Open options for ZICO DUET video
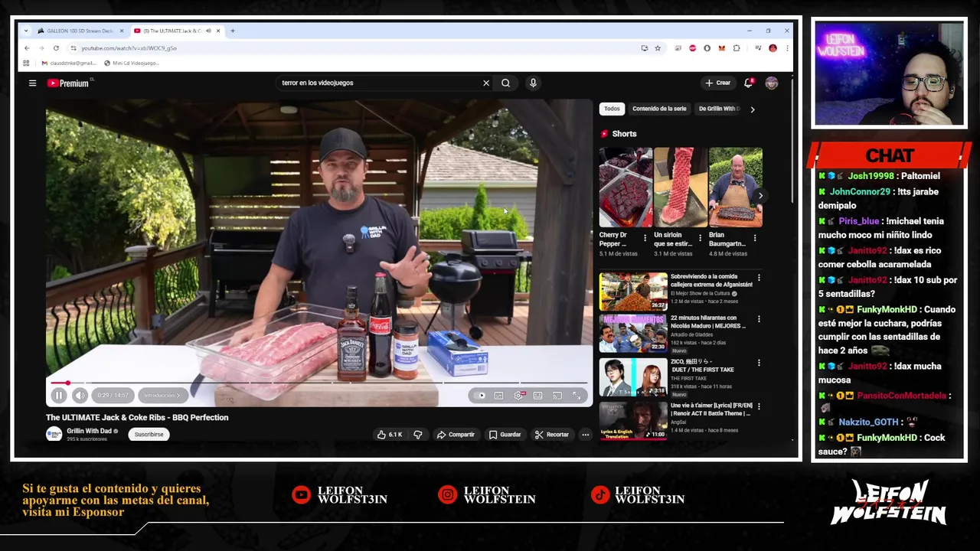 759,363
